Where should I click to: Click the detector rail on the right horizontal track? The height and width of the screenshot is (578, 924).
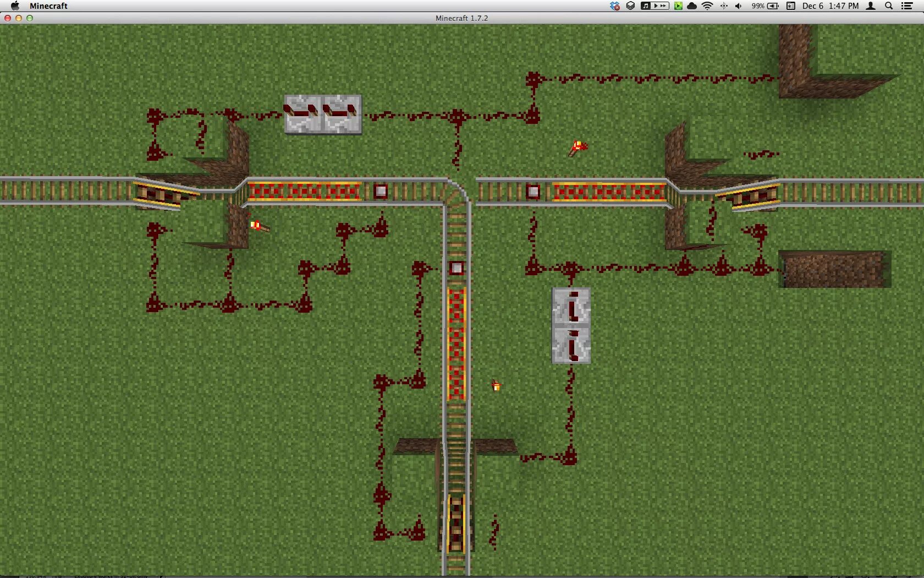[x=533, y=192]
